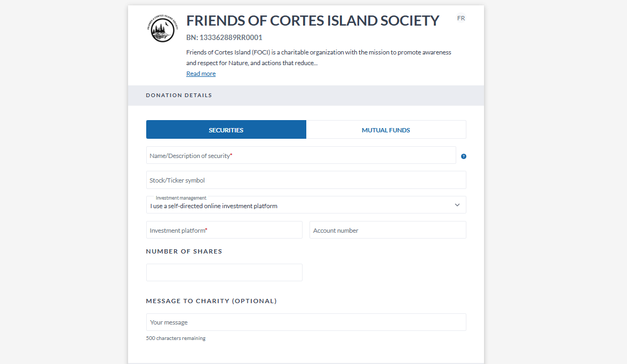Click the Donation Details section header
This screenshot has height=364, width=627.
click(179, 96)
